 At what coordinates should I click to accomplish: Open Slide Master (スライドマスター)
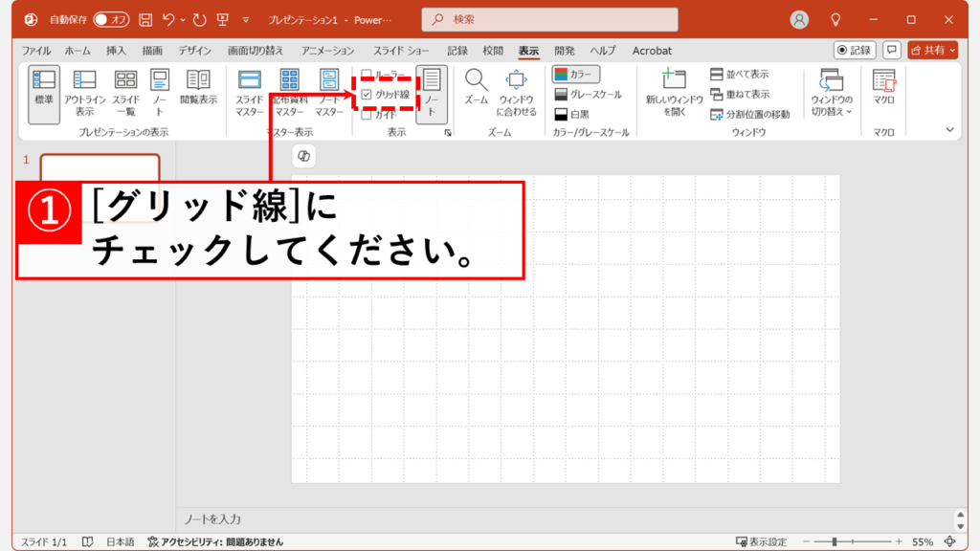250,95
